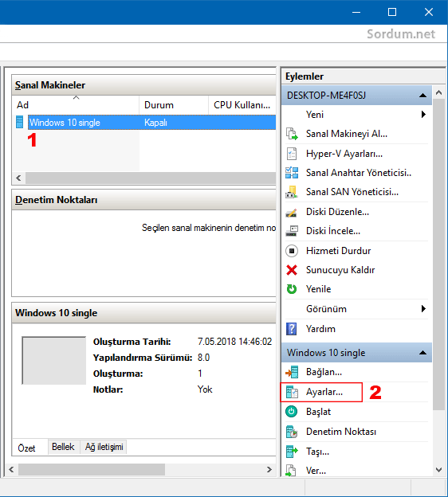The width and height of the screenshot is (448, 497).
Task: Collapse the Windows 10 single actions section
Action: tap(422, 353)
